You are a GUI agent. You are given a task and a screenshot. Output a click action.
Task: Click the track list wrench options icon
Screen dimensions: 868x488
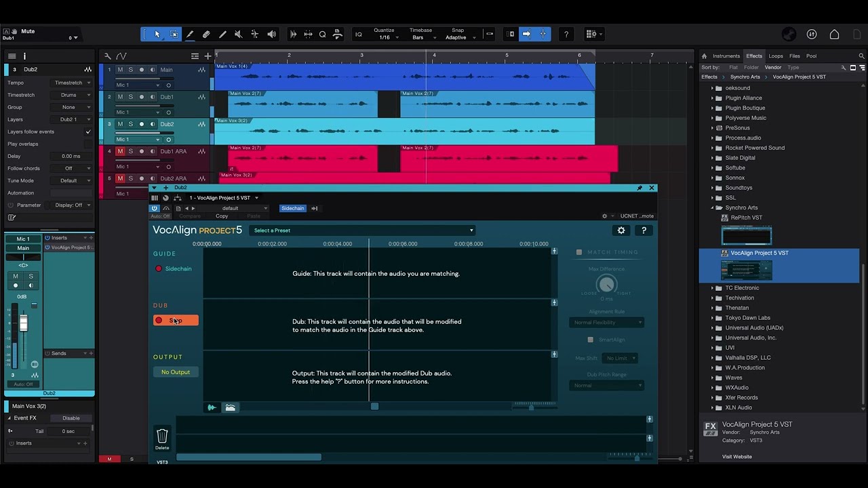107,56
